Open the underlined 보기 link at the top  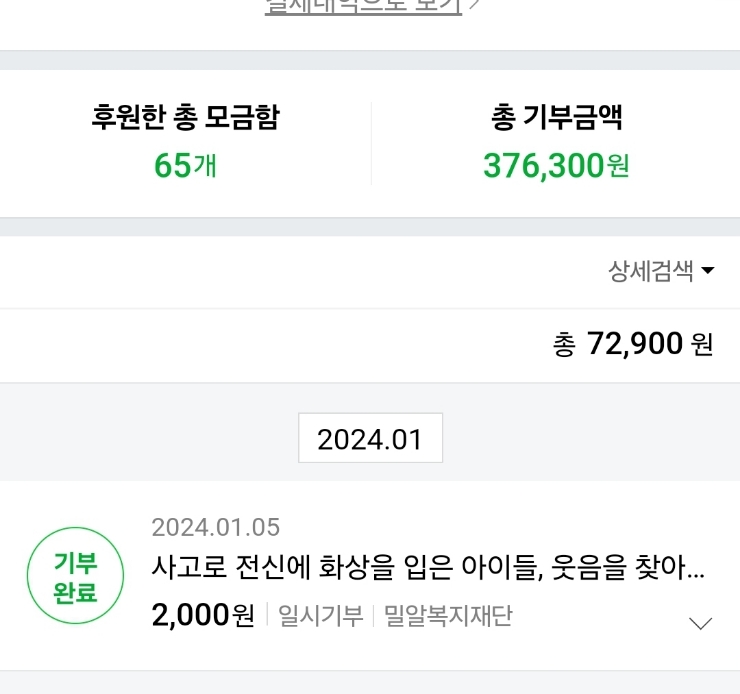(x=363, y=7)
